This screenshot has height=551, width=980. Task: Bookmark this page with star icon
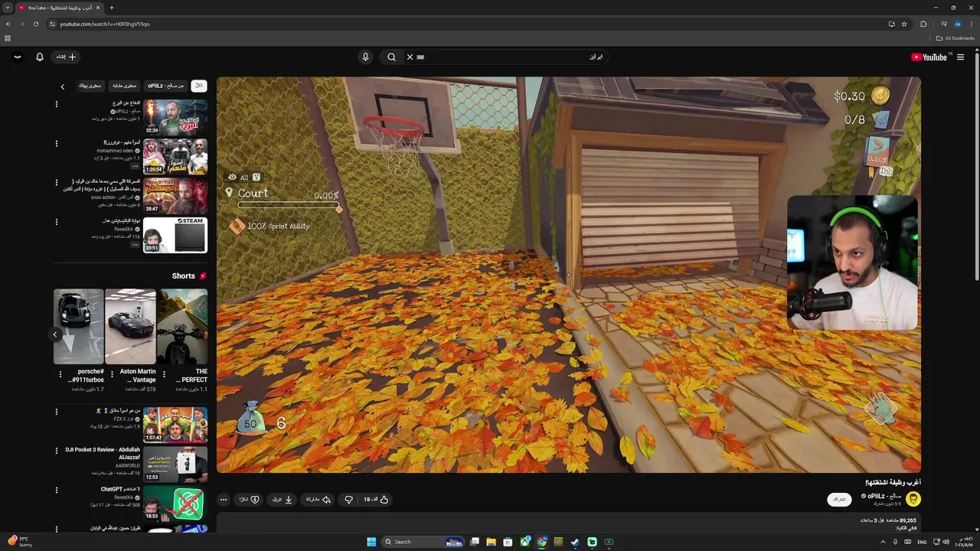click(x=904, y=24)
